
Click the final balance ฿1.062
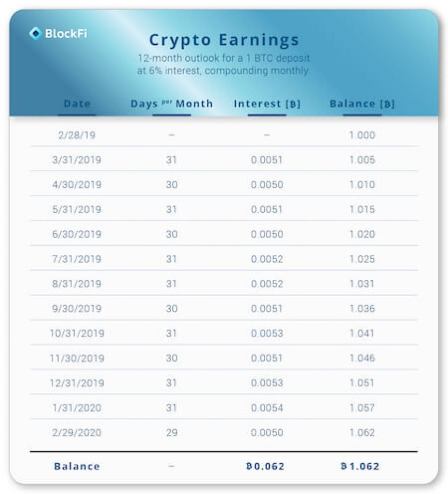[360, 467]
